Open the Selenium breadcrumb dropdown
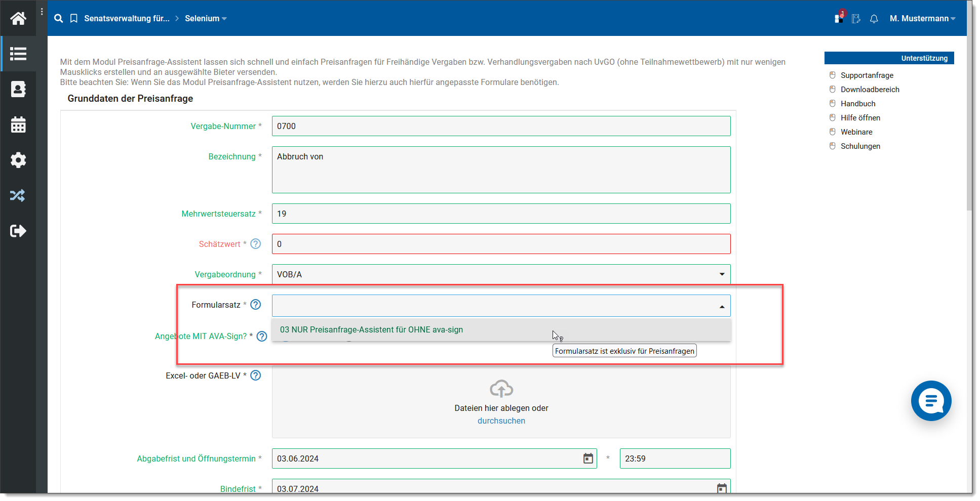 click(x=206, y=19)
